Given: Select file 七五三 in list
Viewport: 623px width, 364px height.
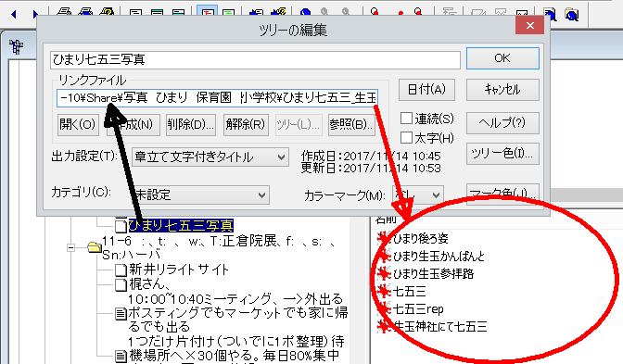Looking at the screenshot, I should click(x=409, y=292).
